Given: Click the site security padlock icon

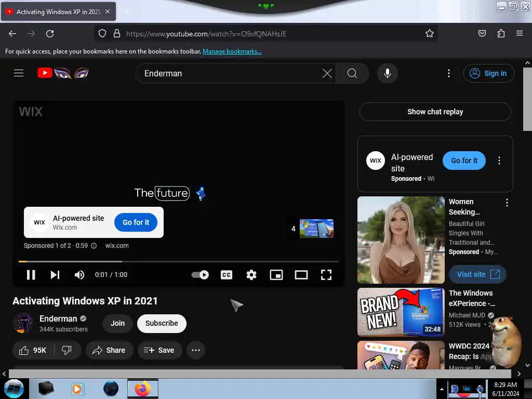Looking at the screenshot, I should point(117,34).
